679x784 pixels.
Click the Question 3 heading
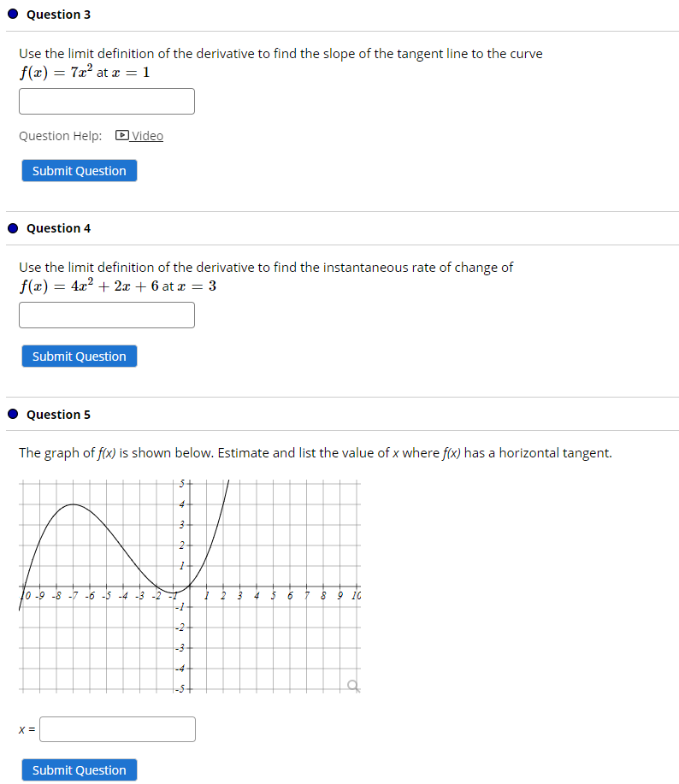pyautogui.click(x=58, y=14)
